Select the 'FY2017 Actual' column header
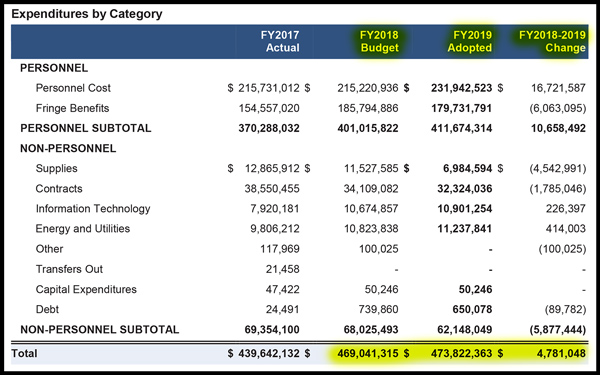The width and height of the screenshot is (600, 375). [280, 41]
